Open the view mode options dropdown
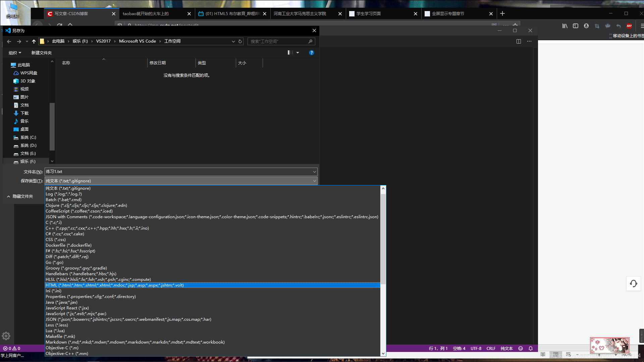Viewport: 644px width, 362px height. [298, 53]
